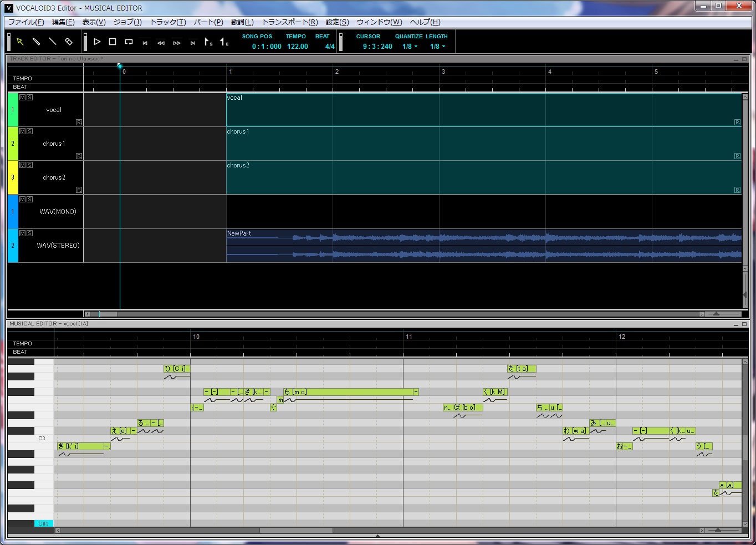The width and height of the screenshot is (756, 545).
Task: Click the R button on vocal track header
Action: [x=79, y=122]
